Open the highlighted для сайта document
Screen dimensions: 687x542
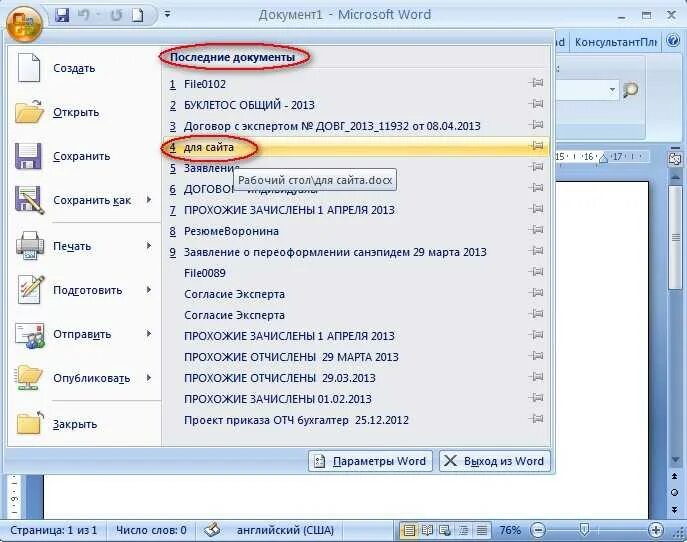pyautogui.click(x=356, y=147)
